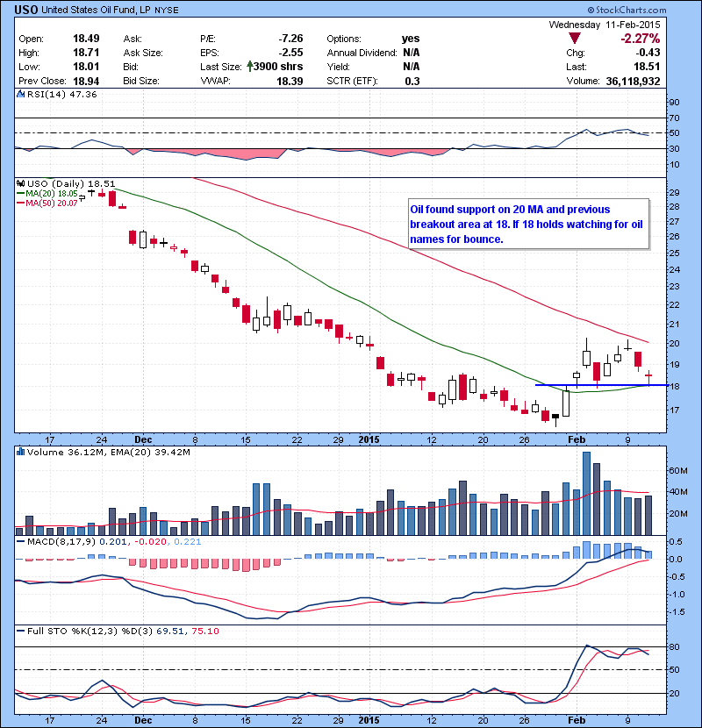Click the SCTR (ETF) value 0.3
The width and height of the screenshot is (702, 728).
click(412, 82)
